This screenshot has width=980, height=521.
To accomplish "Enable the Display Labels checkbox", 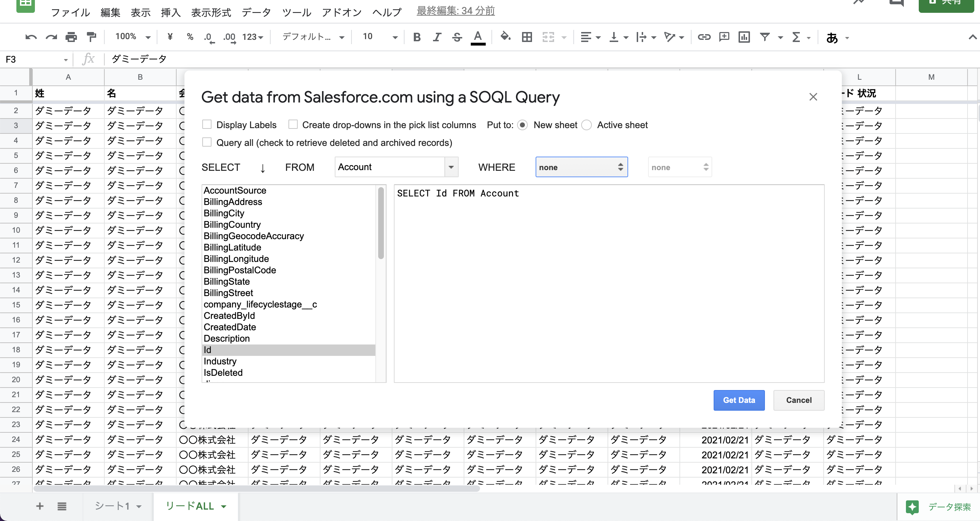I will click(x=207, y=124).
